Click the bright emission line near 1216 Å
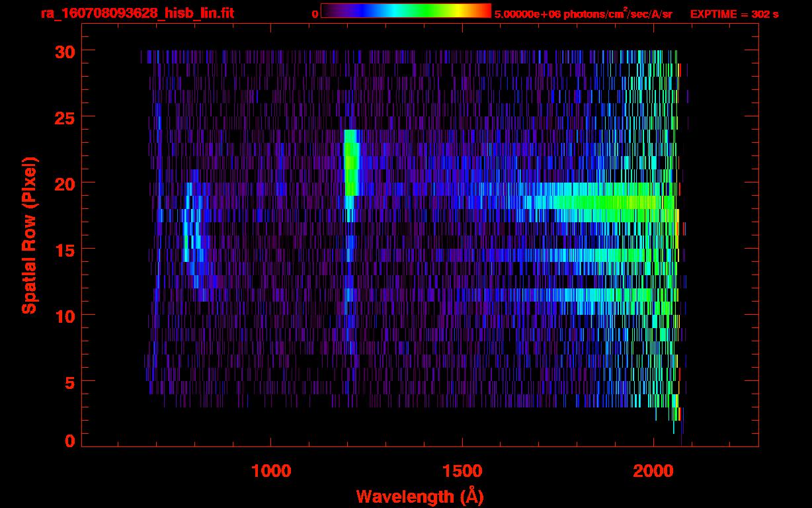Screen dimensions: 812x508 350,162
